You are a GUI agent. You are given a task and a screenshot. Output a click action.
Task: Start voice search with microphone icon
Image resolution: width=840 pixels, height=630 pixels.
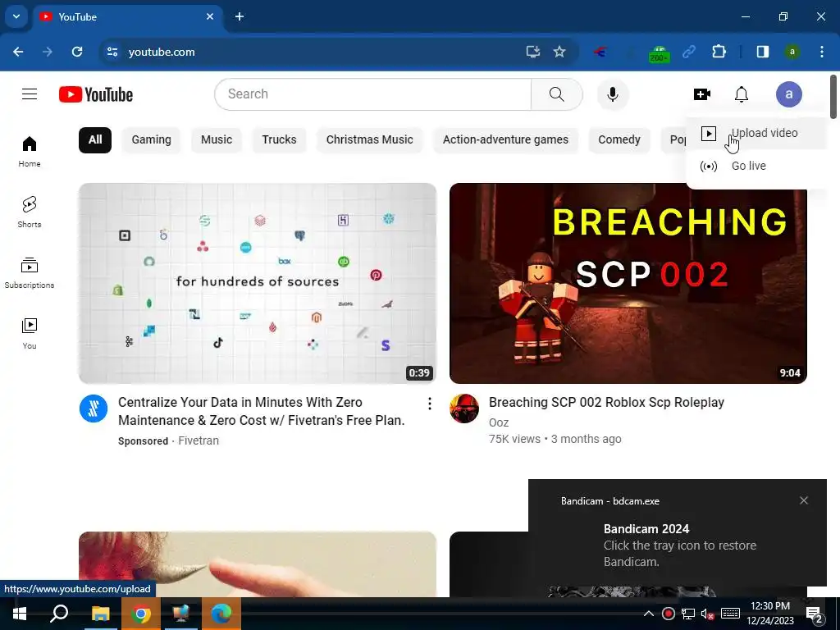(612, 94)
